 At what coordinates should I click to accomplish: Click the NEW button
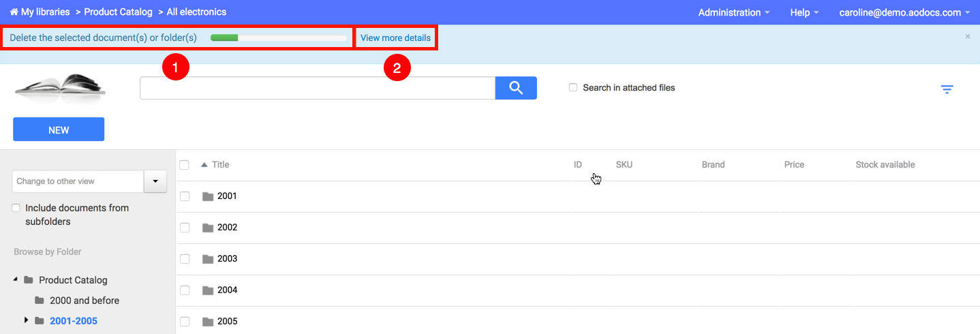pos(59,130)
